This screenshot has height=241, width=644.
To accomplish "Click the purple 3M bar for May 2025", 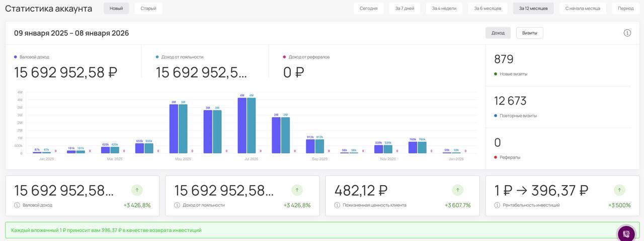I will [174, 129].
